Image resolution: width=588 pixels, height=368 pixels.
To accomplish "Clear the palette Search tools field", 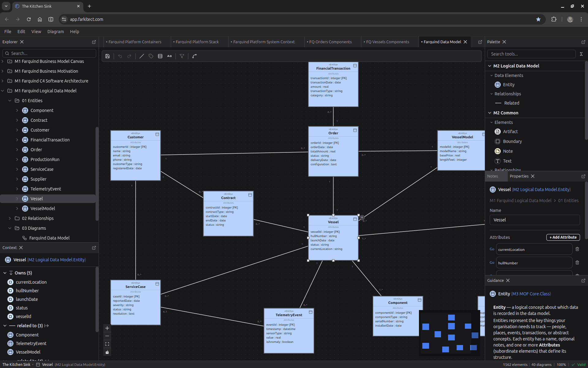I will coord(581,54).
